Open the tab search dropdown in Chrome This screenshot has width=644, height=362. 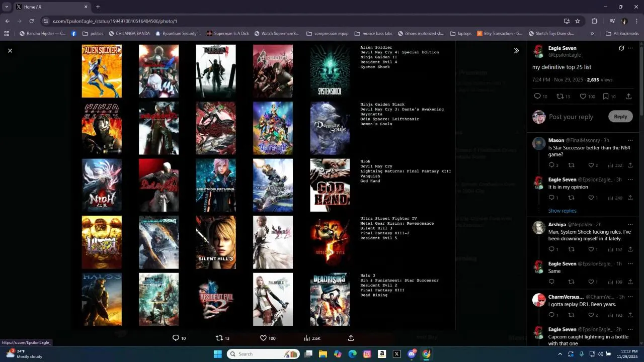coord(7,7)
